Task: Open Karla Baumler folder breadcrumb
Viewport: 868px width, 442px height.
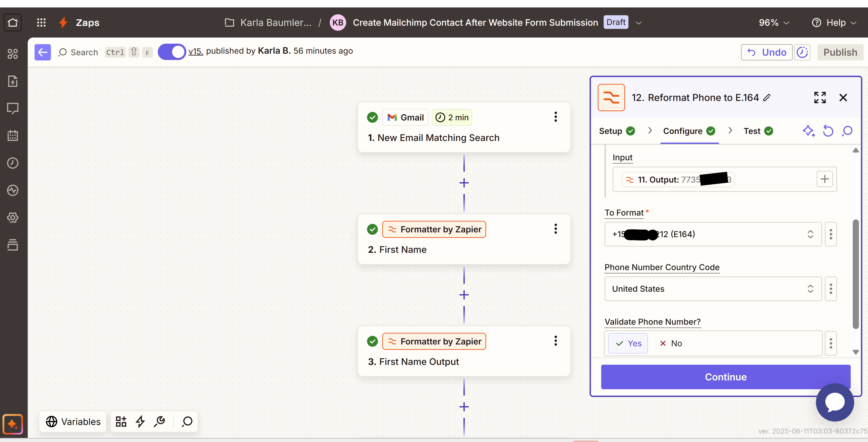Action: (x=268, y=23)
